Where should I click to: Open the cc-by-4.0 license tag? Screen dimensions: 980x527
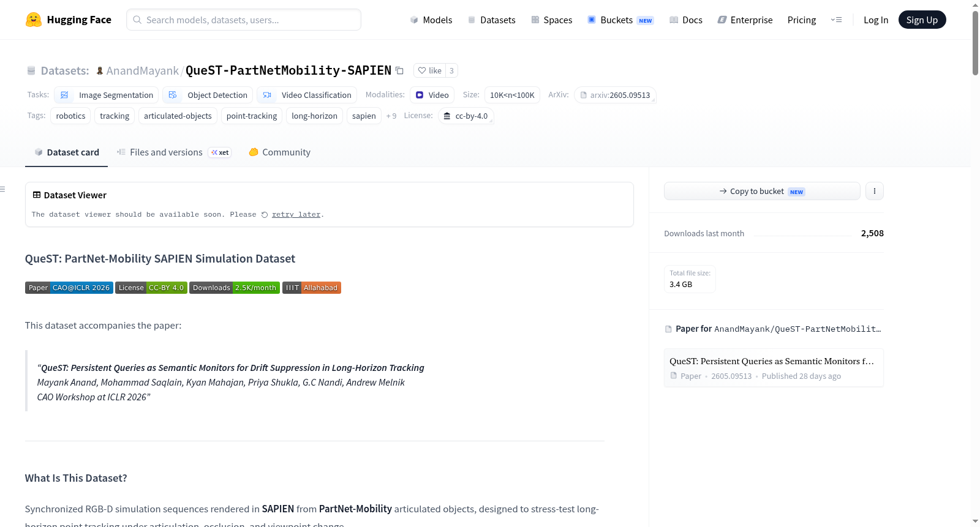click(466, 116)
